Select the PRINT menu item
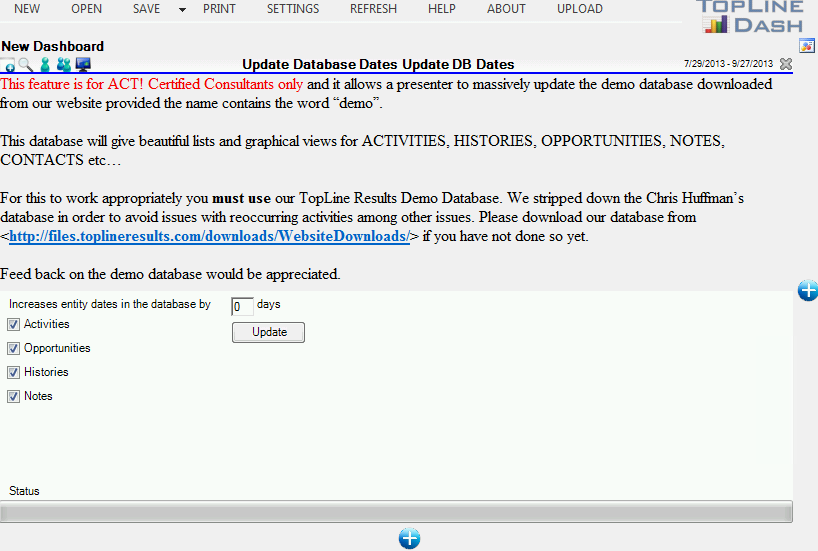Image resolution: width=818 pixels, height=551 pixels. pyautogui.click(x=219, y=9)
